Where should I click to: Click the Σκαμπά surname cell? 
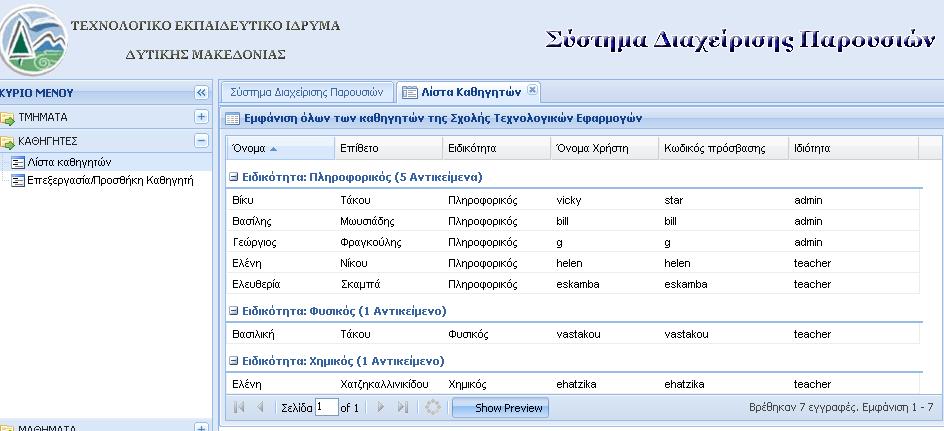[x=388, y=284]
